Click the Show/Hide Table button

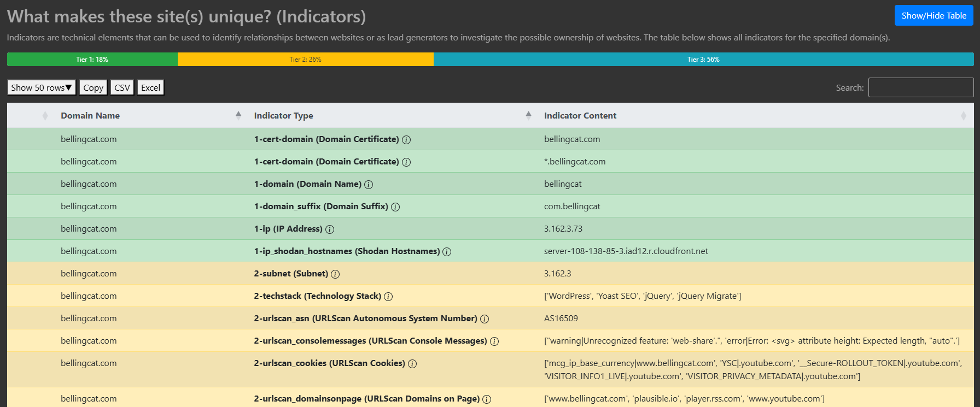click(934, 15)
